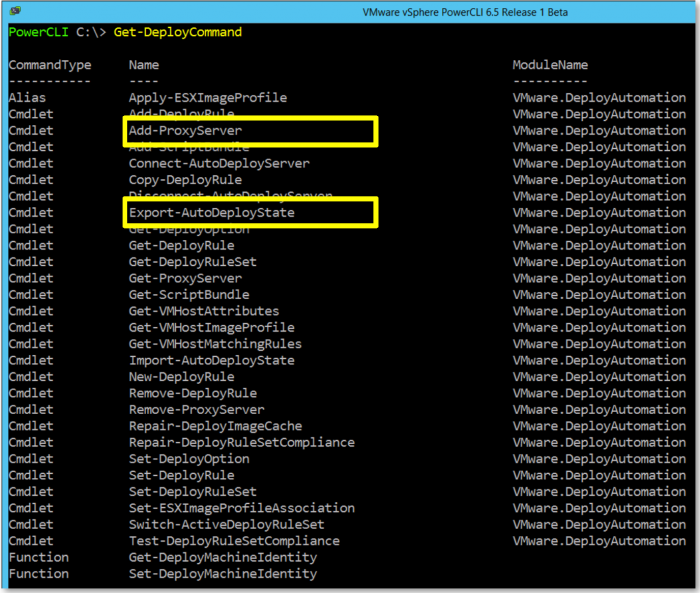The image size is (700, 593).
Task: Select the Copy-DeployRule cmdlet name
Action: click(x=185, y=180)
